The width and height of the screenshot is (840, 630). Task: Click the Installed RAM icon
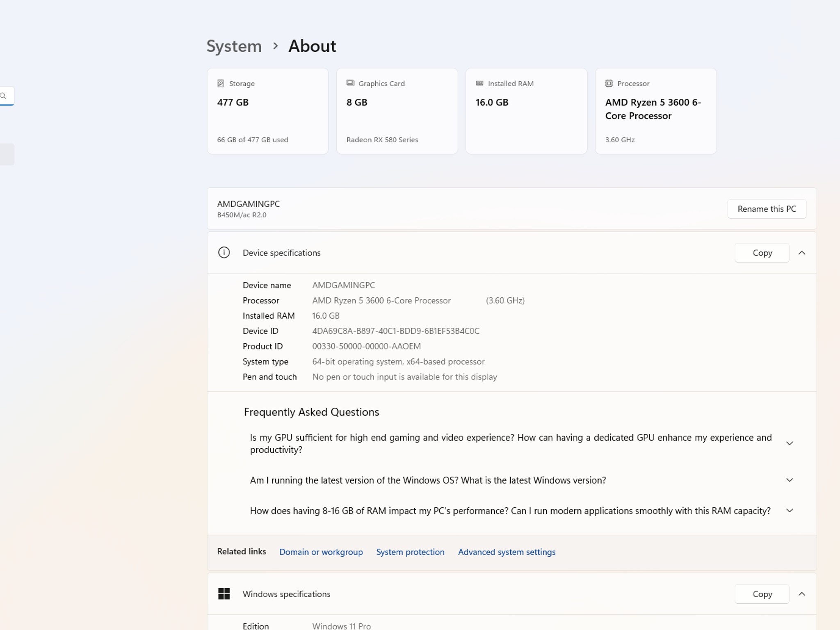[x=479, y=83]
